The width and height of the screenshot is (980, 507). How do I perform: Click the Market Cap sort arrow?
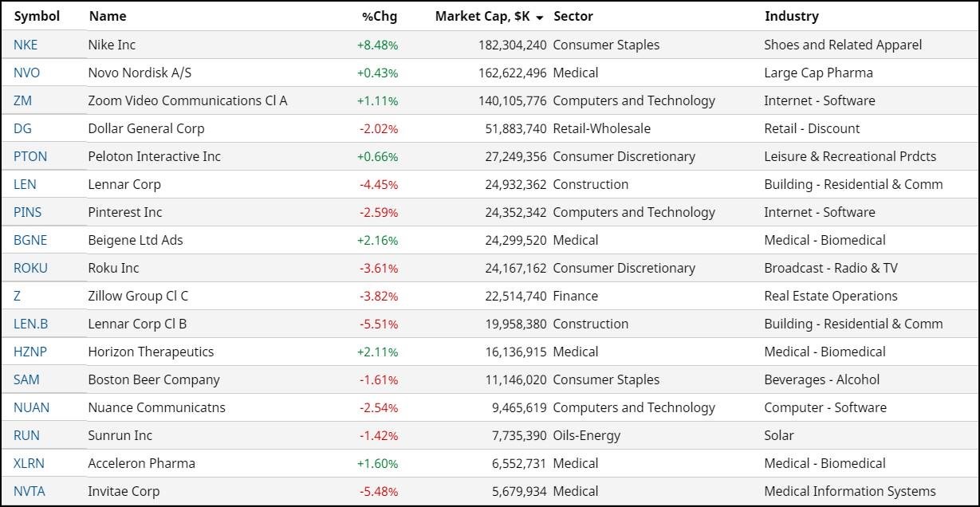click(540, 18)
